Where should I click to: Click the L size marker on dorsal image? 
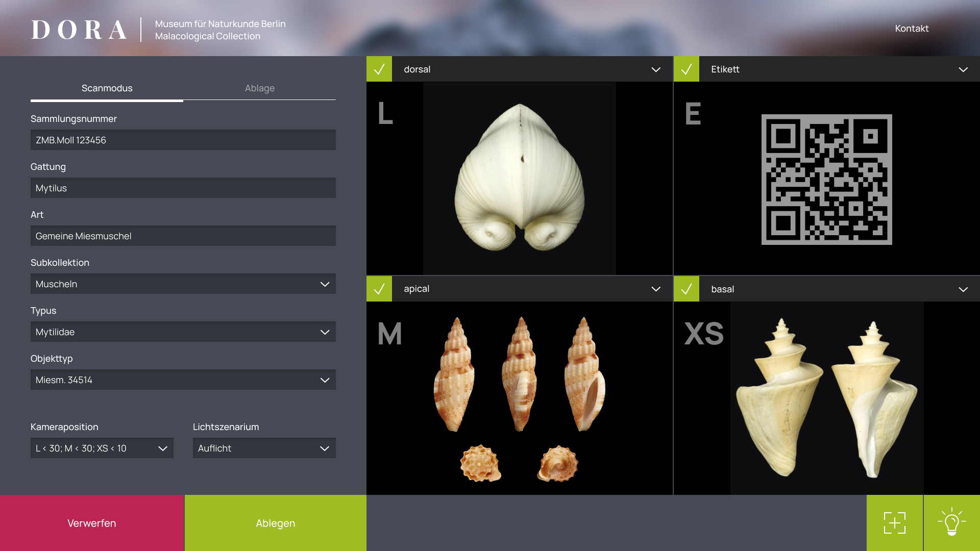[x=385, y=113]
